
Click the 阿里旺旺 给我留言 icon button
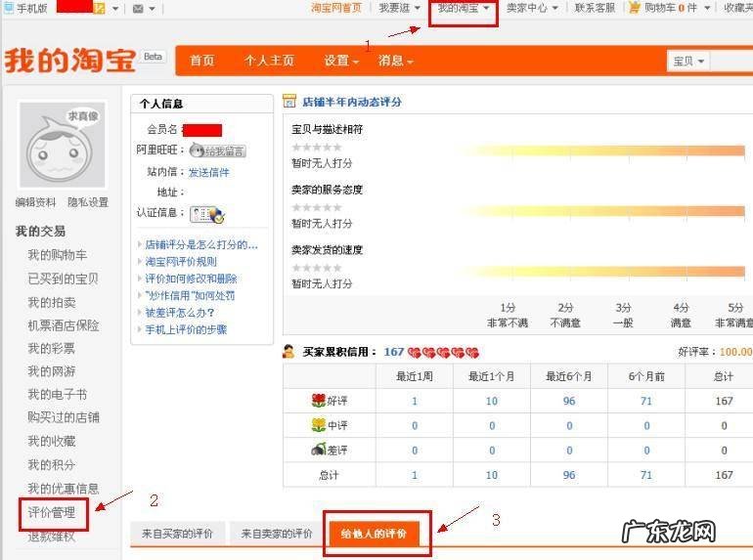pos(217,151)
